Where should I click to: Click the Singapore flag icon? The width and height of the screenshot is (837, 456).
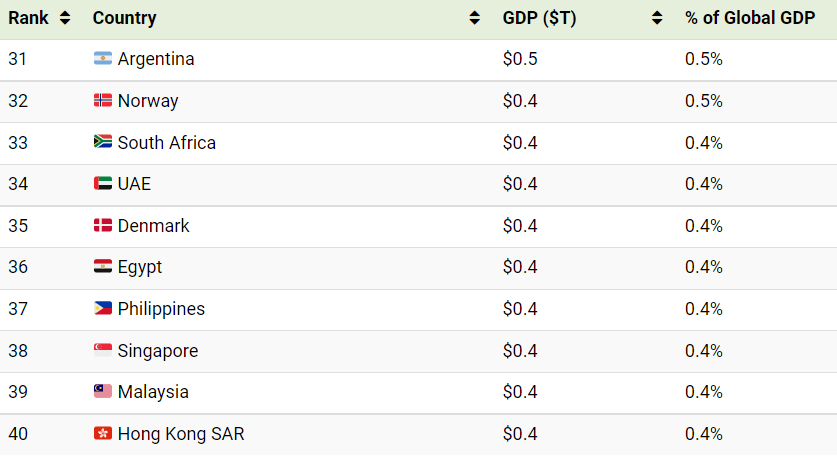102,350
